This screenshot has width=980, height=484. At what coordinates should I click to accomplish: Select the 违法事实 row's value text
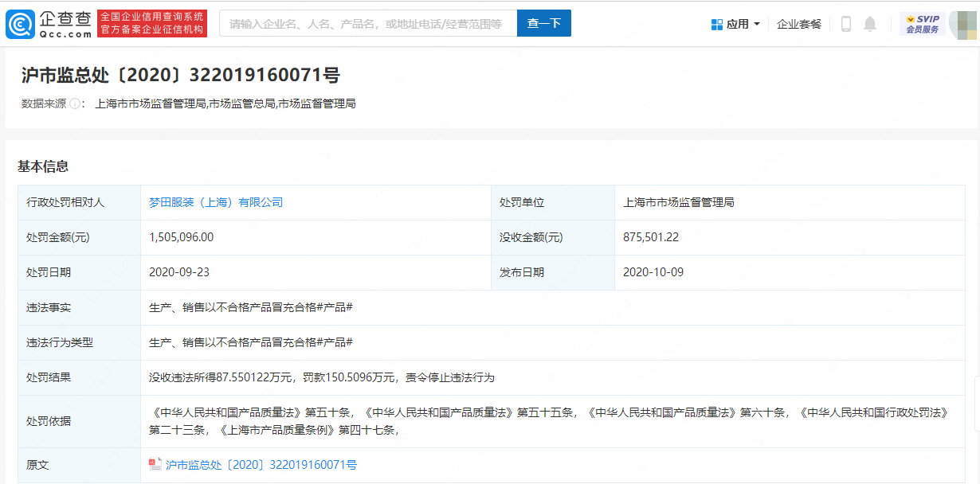point(251,307)
